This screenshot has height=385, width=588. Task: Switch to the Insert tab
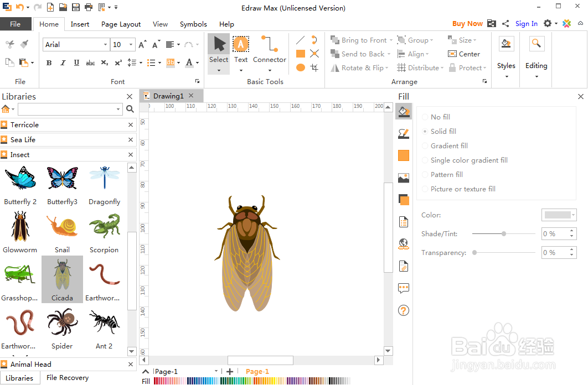point(80,24)
